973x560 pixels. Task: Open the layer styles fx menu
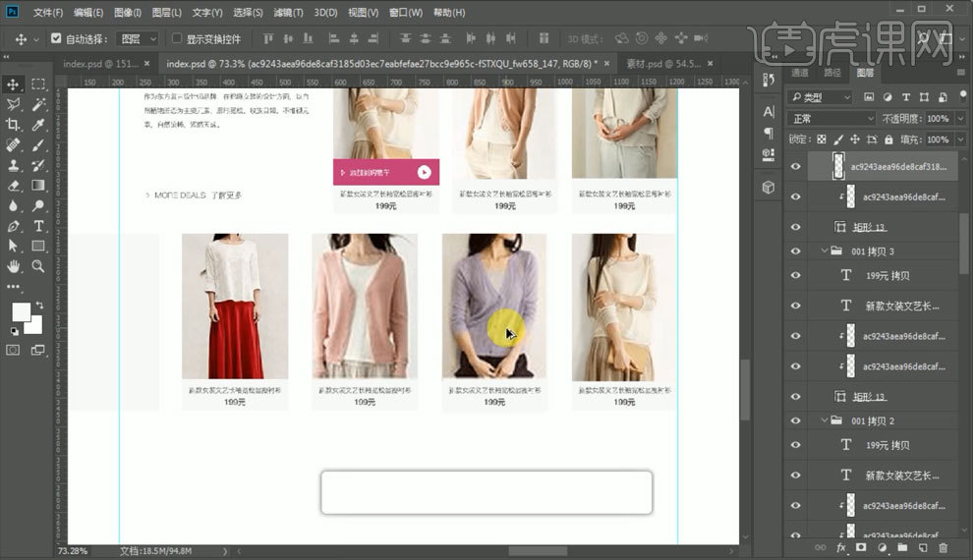841,547
